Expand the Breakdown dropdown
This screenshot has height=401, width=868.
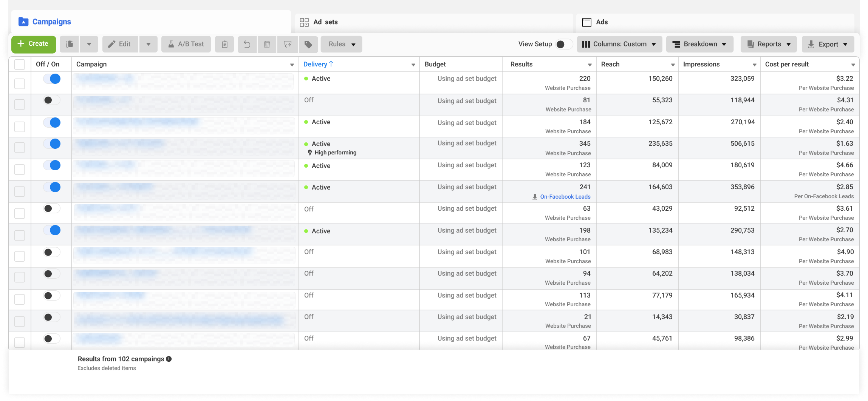pyautogui.click(x=700, y=44)
